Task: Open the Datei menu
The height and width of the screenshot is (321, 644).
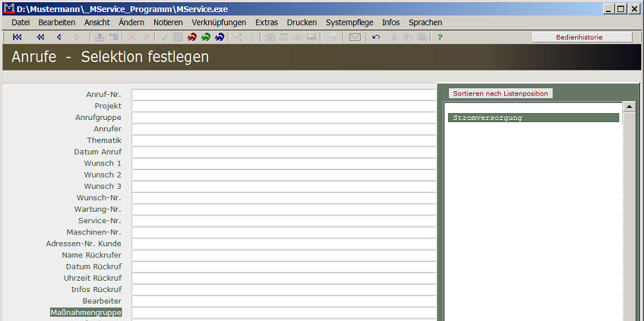Action: (21, 23)
